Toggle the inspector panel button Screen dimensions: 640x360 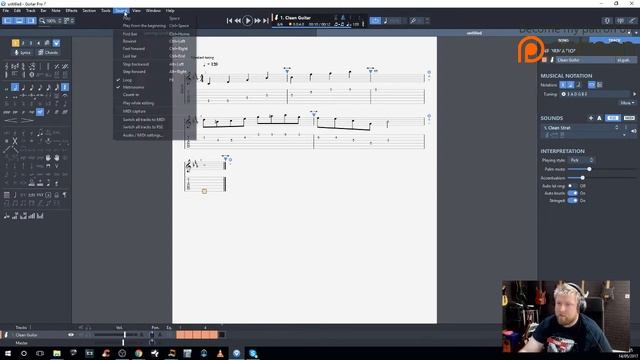31,20
